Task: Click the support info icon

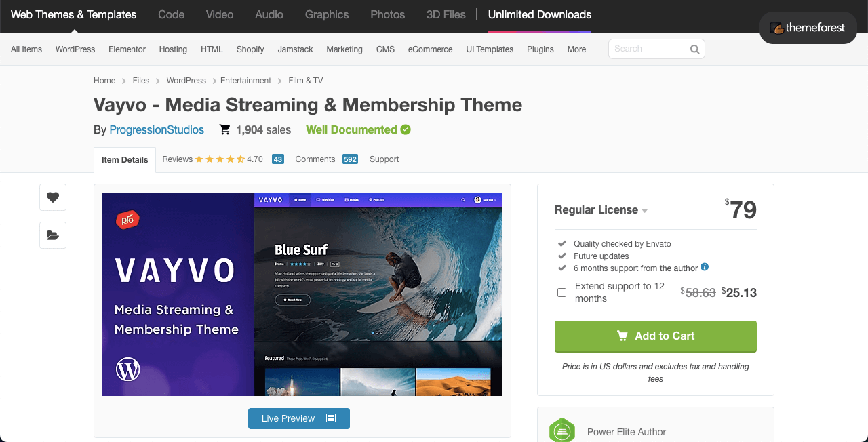Action: pyautogui.click(x=705, y=267)
